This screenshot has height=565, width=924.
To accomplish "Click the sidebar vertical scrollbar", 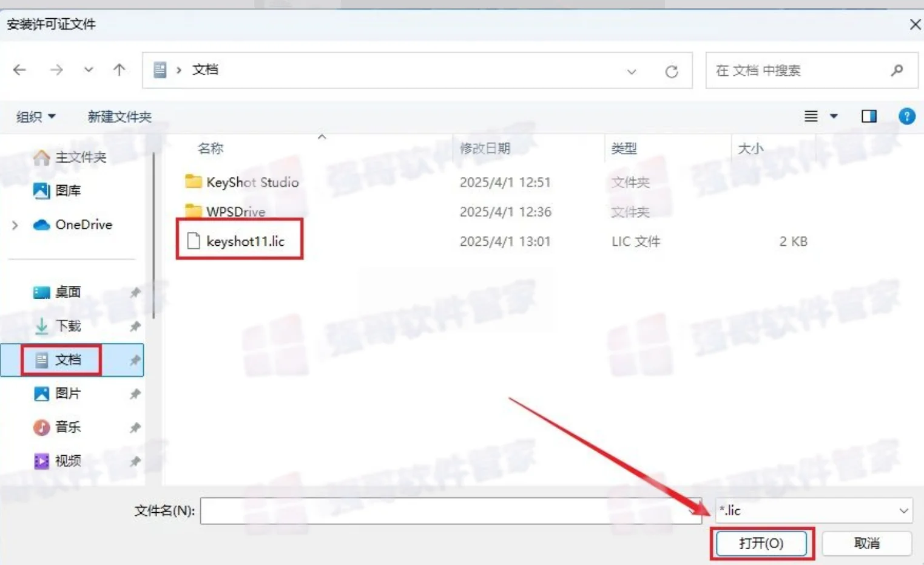I will pos(154,237).
